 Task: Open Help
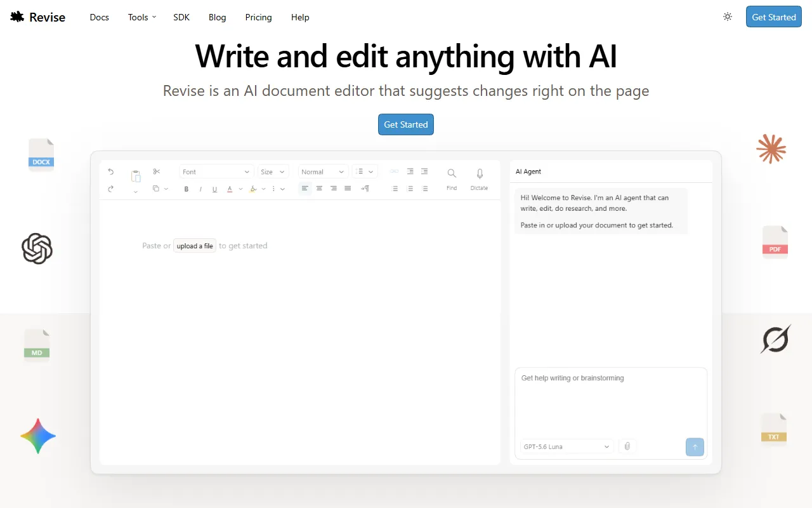(x=300, y=17)
